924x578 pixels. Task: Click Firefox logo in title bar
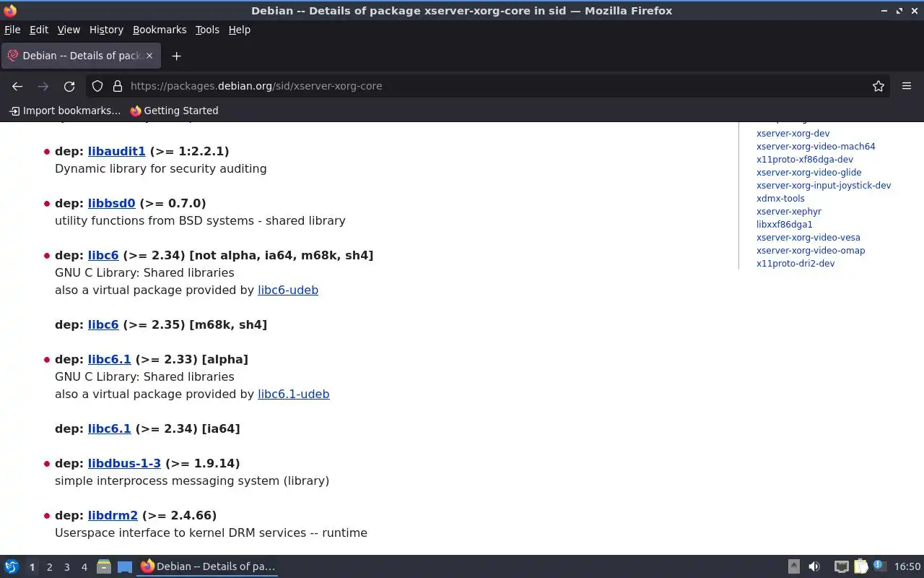[x=10, y=10]
